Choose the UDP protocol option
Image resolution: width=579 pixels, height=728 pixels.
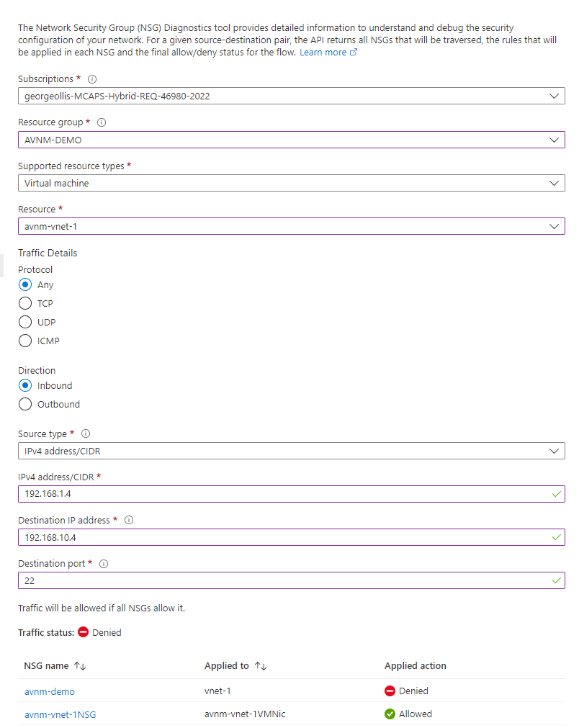(x=25, y=323)
